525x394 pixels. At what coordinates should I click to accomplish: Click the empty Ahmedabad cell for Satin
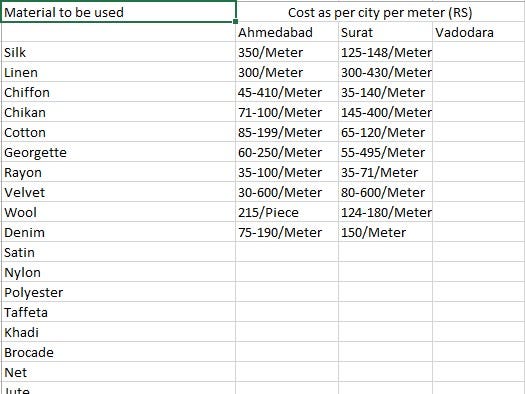[287, 252]
